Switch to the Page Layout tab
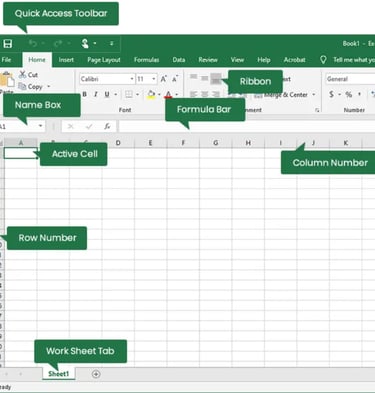This screenshot has width=375, height=393. [104, 60]
